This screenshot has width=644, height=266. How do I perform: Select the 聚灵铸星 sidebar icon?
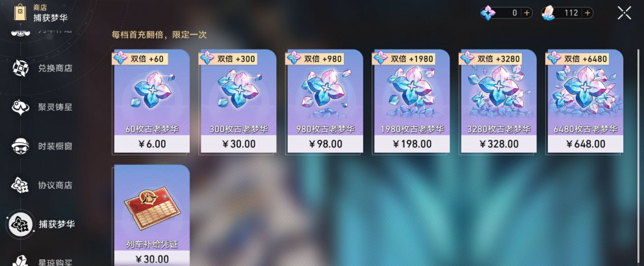click(19, 107)
